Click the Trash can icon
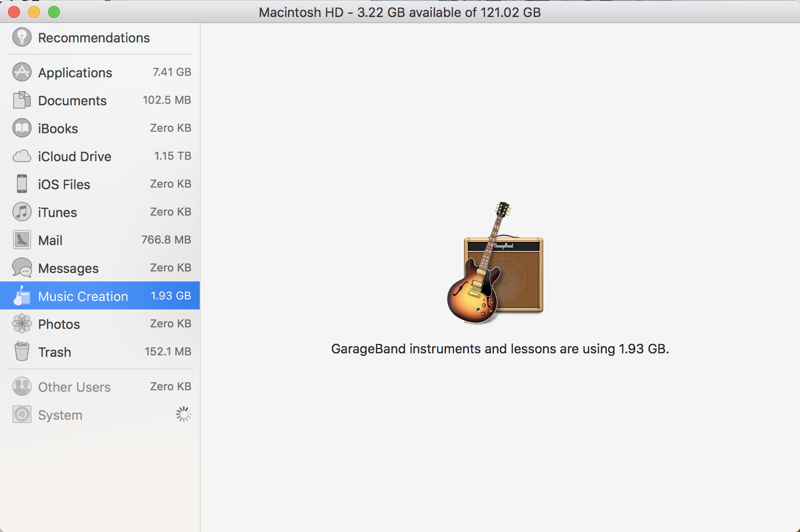This screenshot has height=532, width=800. click(22, 351)
